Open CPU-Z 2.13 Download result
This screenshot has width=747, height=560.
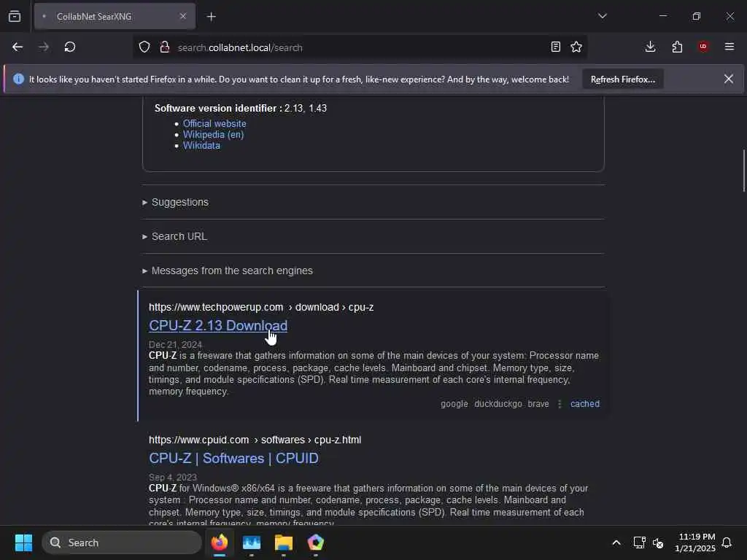(217, 326)
